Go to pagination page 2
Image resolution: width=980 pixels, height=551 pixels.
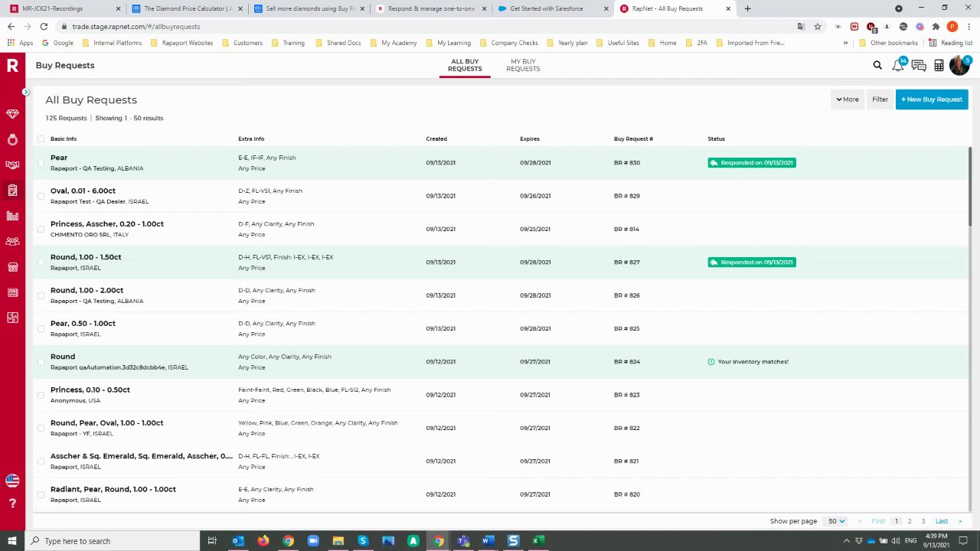coord(910,521)
